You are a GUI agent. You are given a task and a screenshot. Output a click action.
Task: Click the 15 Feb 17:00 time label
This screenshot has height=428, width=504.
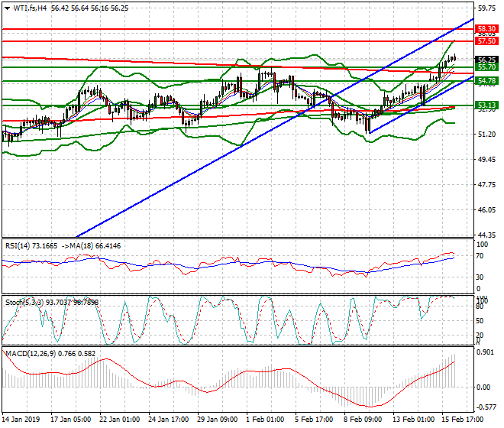[x=463, y=420]
